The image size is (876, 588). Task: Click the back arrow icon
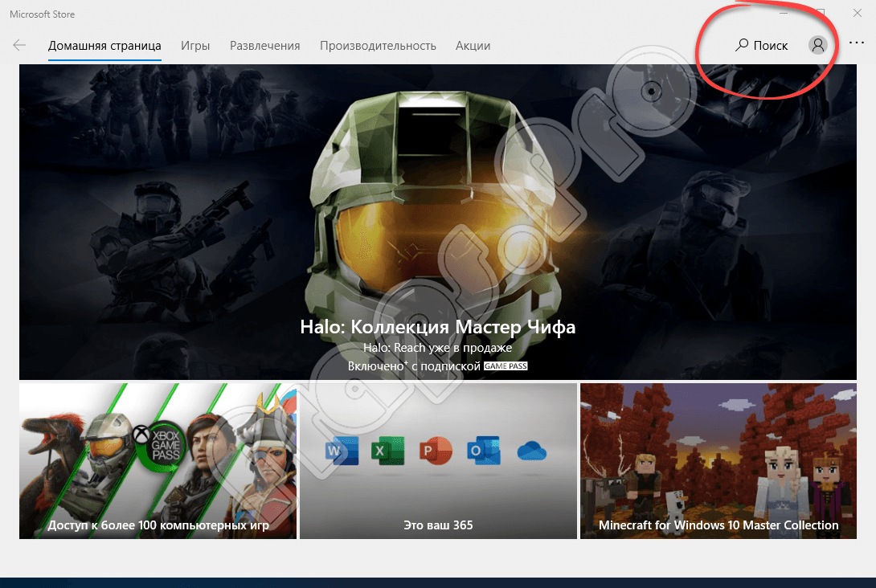(x=19, y=46)
